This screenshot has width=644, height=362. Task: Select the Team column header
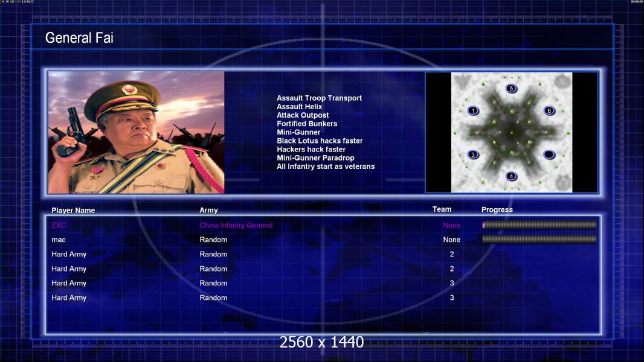(442, 209)
